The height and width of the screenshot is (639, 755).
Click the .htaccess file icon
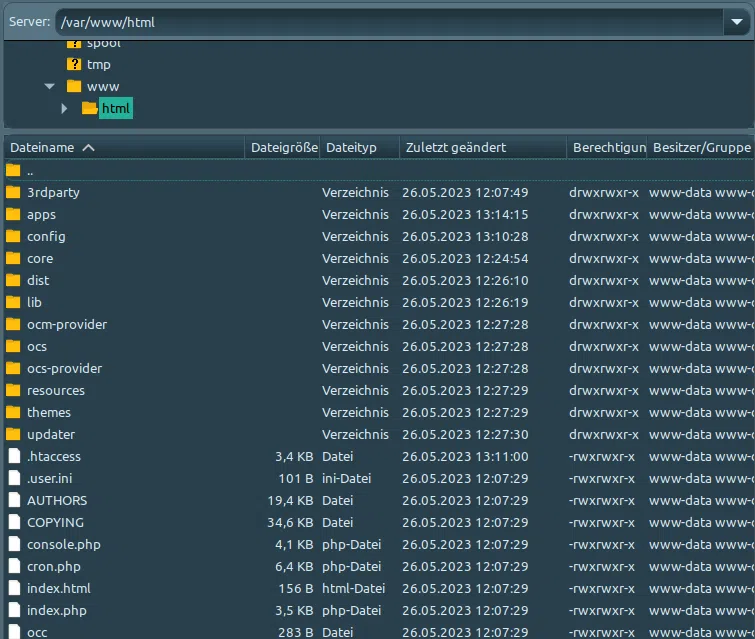(x=14, y=456)
